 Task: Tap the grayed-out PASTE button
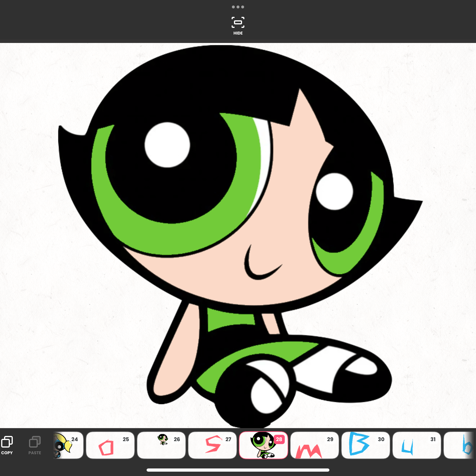(35, 445)
